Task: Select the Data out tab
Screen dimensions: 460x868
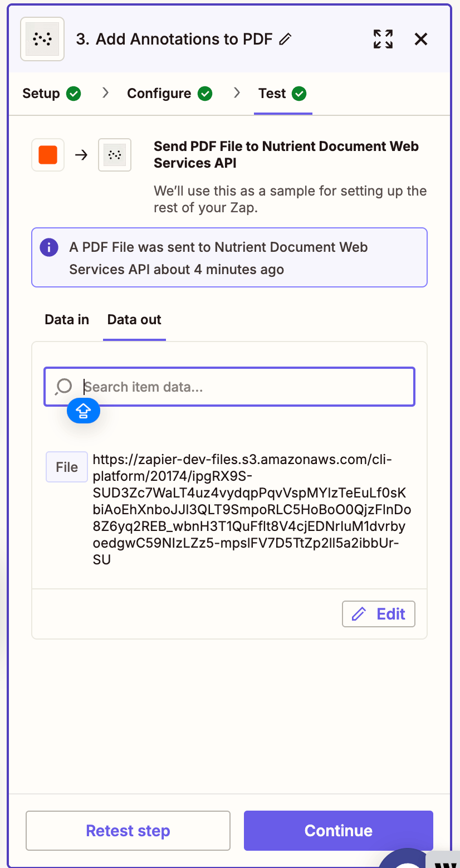Action: pos(134,320)
